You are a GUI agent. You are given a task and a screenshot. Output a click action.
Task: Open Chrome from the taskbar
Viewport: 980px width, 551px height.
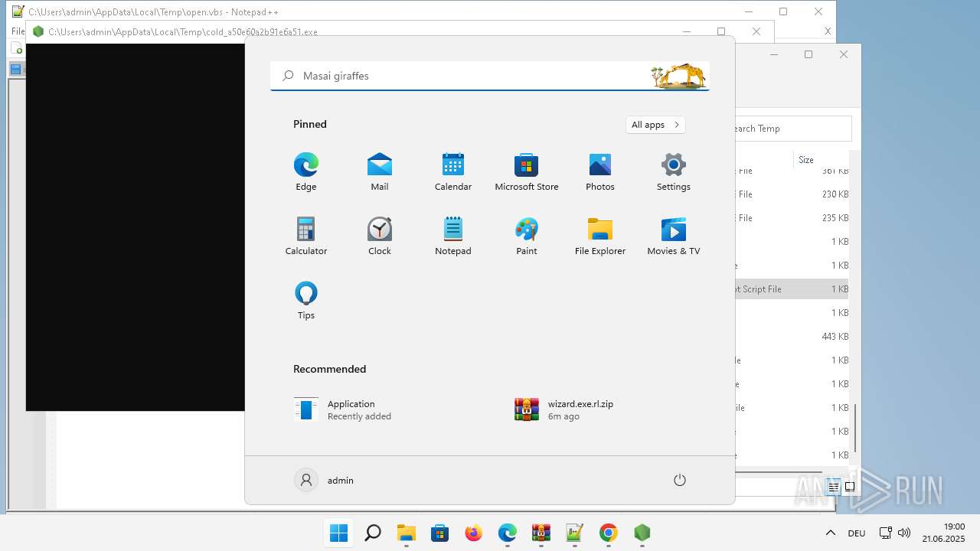(x=609, y=533)
